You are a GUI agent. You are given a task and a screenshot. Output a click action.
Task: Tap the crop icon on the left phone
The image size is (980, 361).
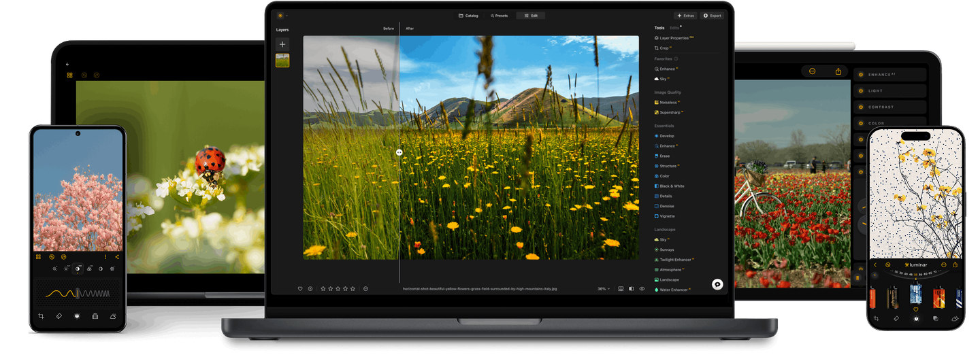click(41, 316)
